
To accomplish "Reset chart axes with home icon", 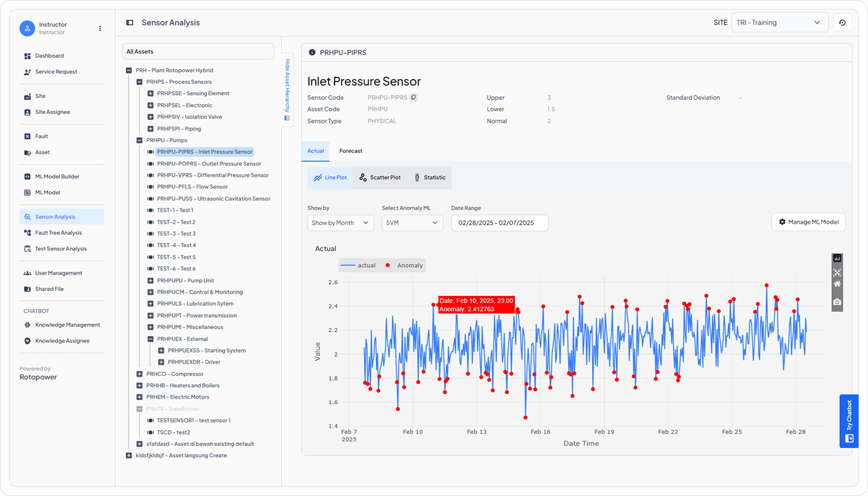I will (837, 284).
